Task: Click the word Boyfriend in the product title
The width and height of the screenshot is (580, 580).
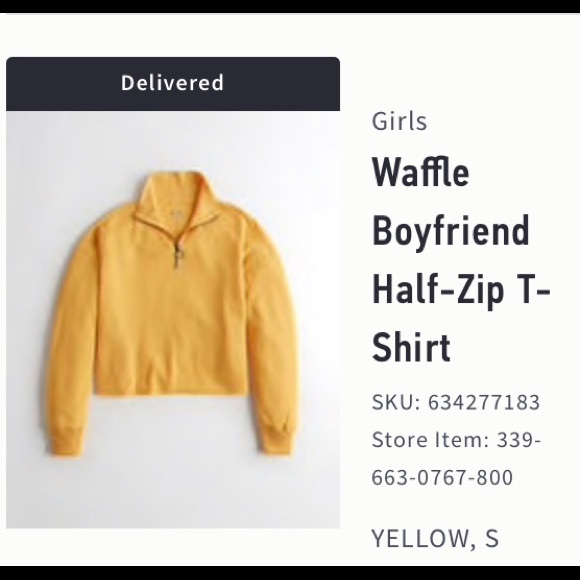Action: tap(451, 231)
